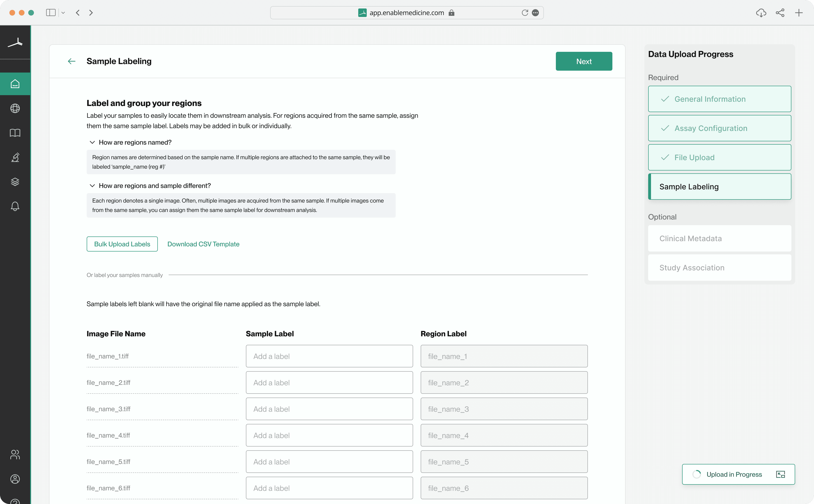This screenshot has height=504, width=814.
Task: Expand the Upload in Progress window icon
Action: click(x=781, y=474)
